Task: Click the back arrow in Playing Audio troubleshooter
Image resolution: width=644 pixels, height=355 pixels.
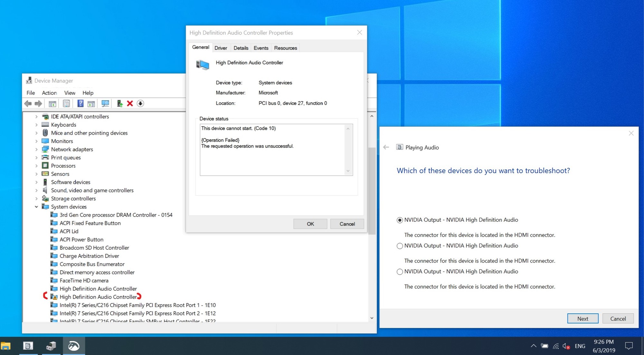Action: point(386,147)
